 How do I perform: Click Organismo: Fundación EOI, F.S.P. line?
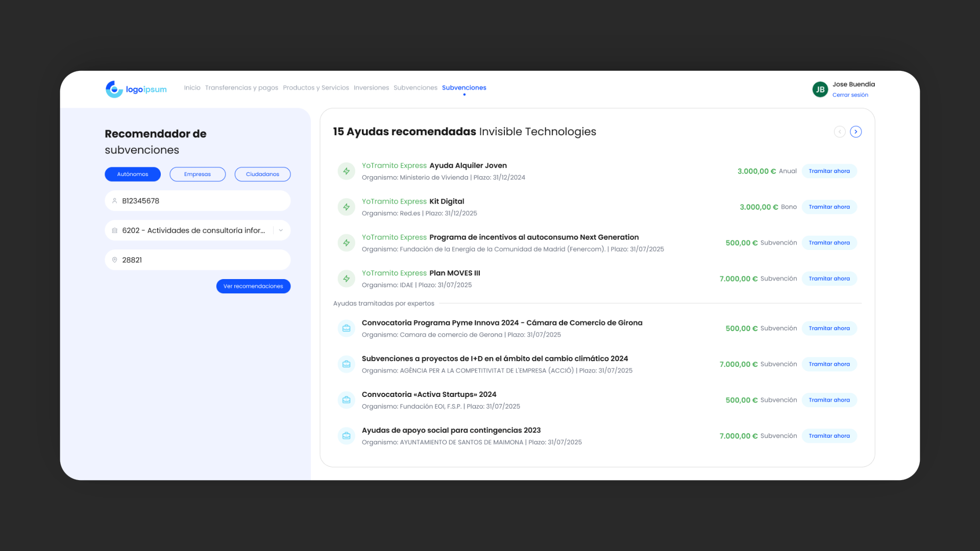click(440, 407)
